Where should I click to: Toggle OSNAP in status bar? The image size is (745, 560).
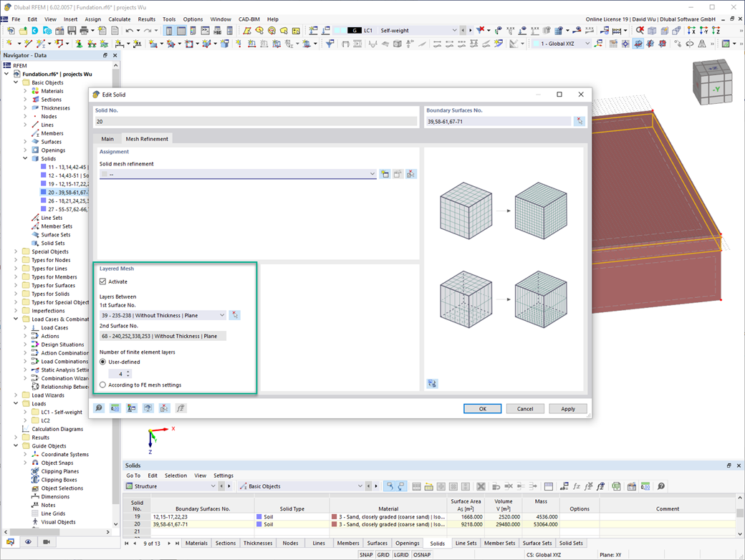(422, 554)
